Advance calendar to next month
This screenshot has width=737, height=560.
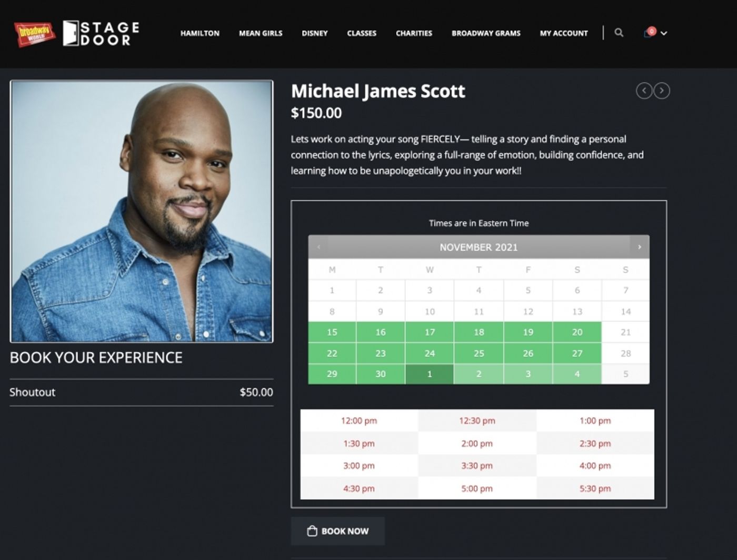pos(639,247)
